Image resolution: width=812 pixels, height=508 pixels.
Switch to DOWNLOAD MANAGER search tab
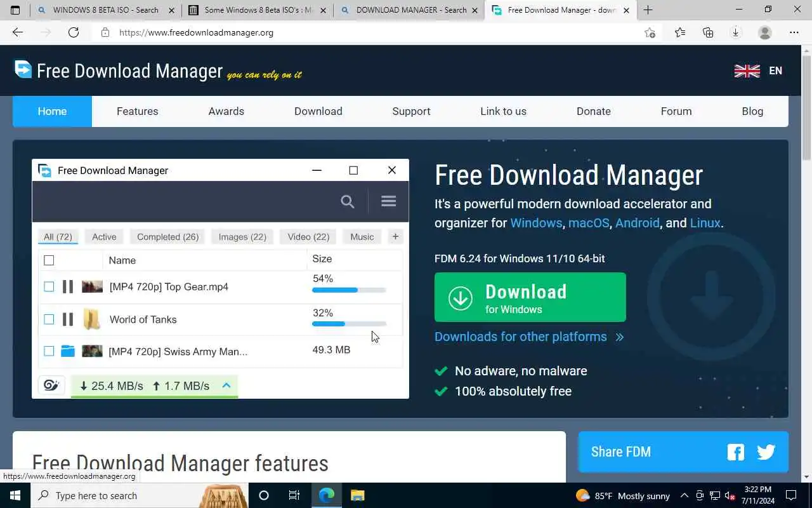[x=410, y=10]
